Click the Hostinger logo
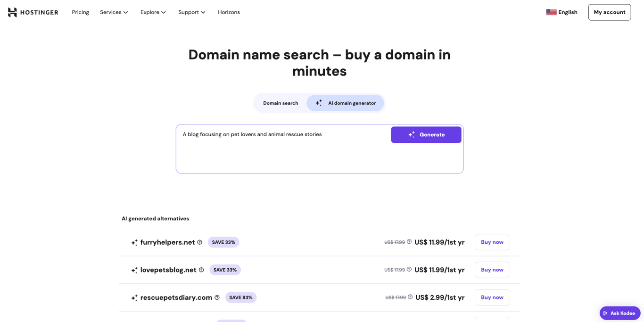 (33, 12)
